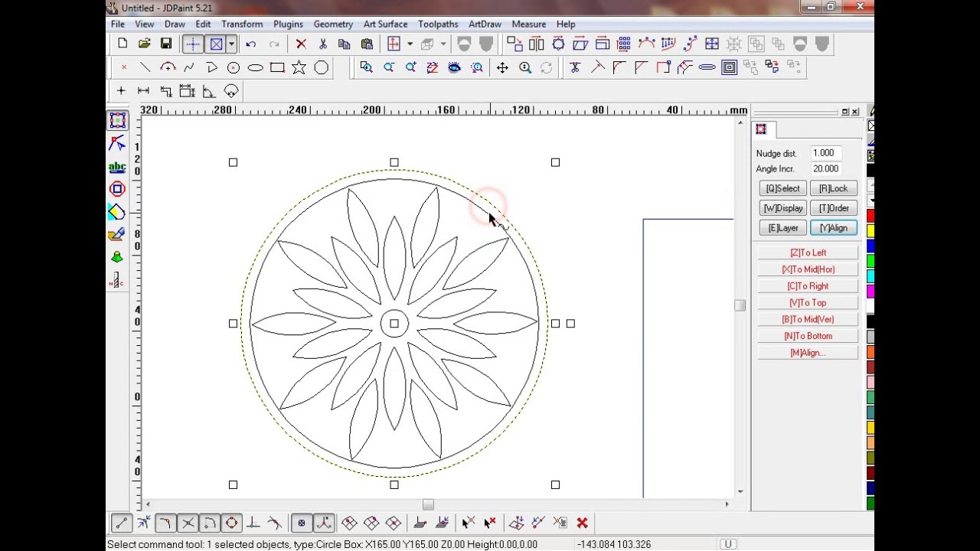The height and width of the screenshot is (551, 980).
Task: Cut selection with the scissors icon
Action: 322,44
